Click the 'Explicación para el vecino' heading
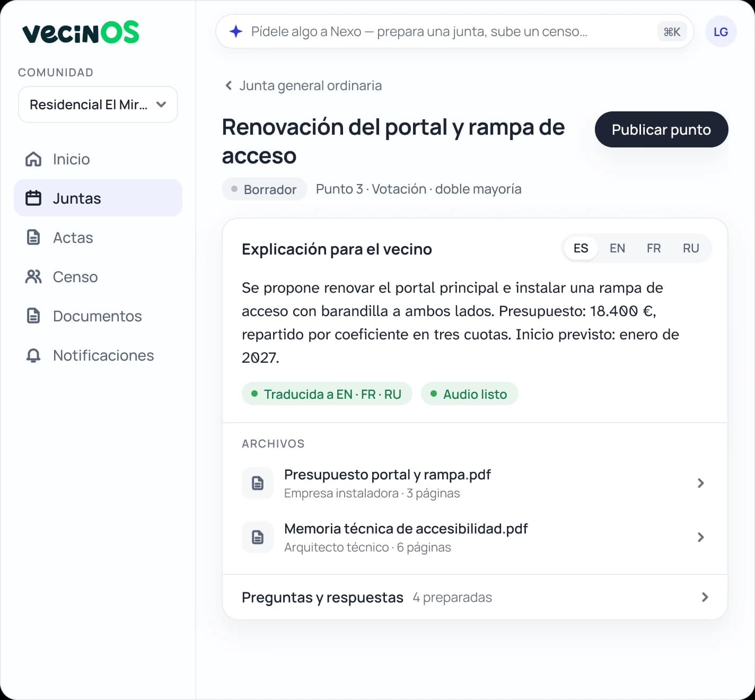The height and width of the screenshot is (700, 755). click(337, 249)
